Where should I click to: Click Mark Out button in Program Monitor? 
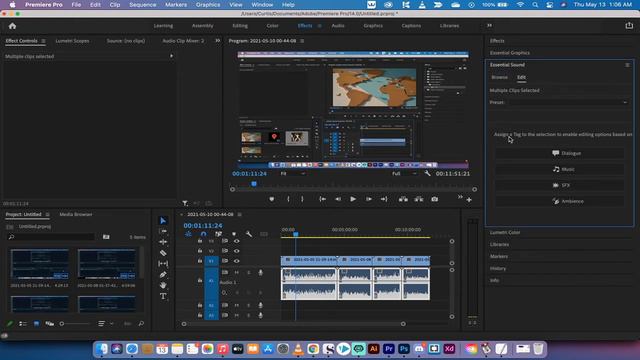tap(302, 199)
